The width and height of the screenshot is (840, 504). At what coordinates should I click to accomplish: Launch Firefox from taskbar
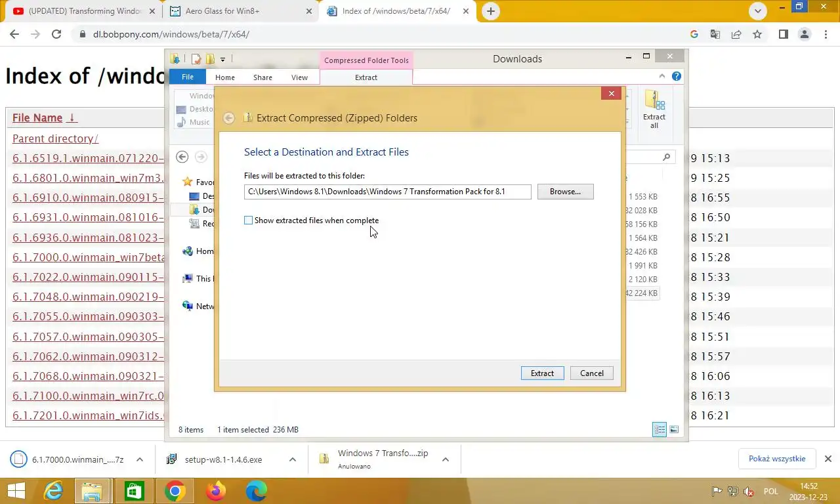pos(215,491)
